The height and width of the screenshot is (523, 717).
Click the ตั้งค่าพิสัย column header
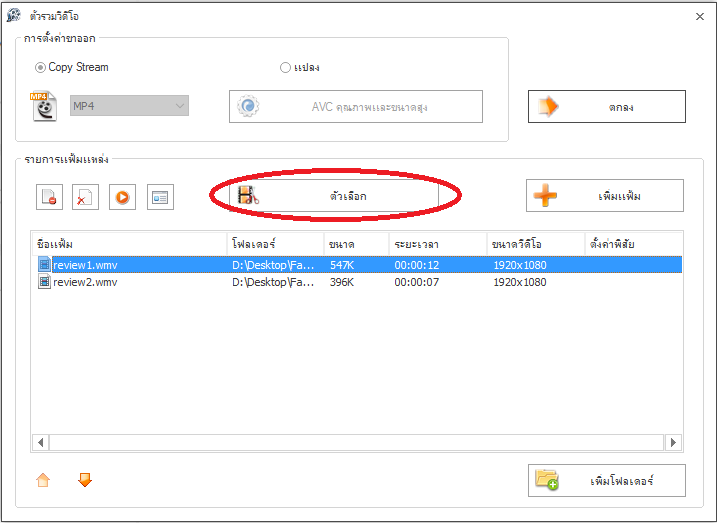pyautogui.click(x=634, y=244)
